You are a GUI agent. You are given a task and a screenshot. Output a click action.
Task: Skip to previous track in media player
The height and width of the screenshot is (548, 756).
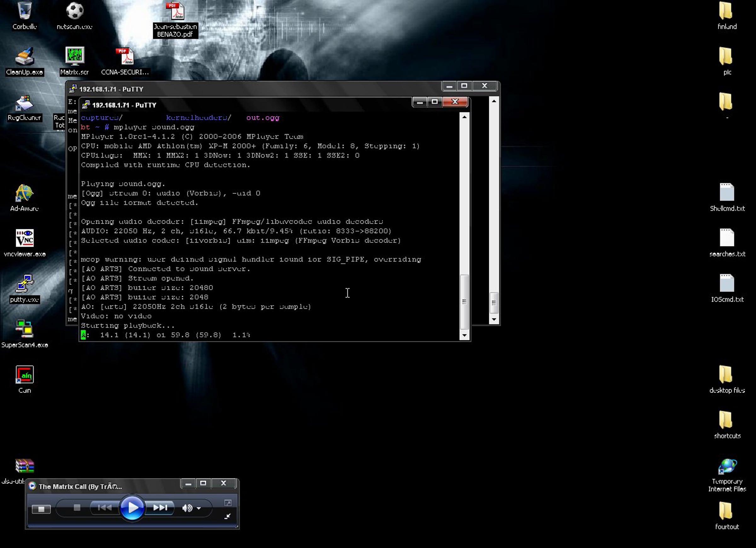(105, 508)
